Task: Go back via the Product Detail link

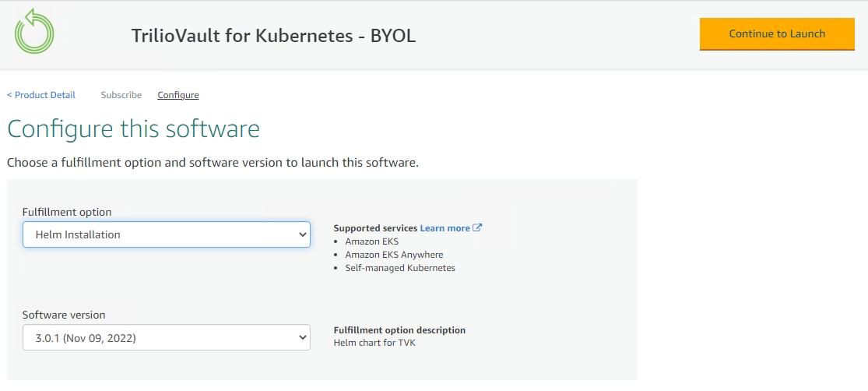Action: coord(41,95)
